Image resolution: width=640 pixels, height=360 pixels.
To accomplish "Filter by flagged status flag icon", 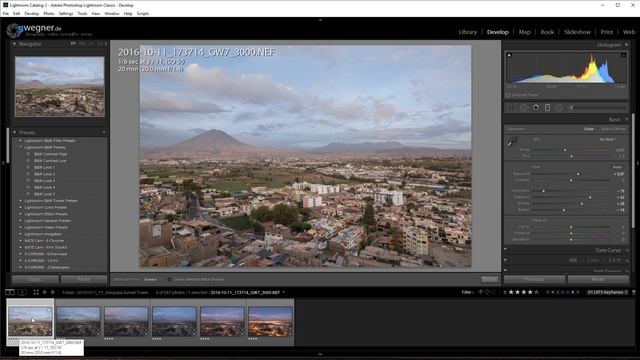I will point(480,292).
